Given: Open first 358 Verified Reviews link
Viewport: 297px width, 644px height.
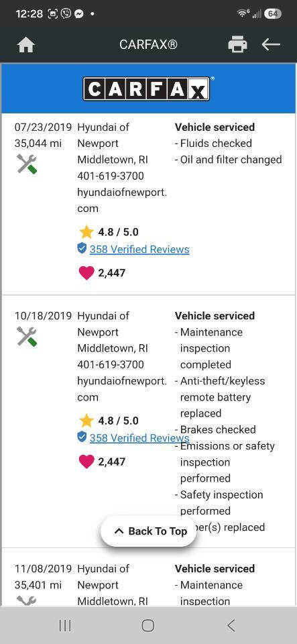Looking at the screenshot, I should (x=139, y=250).
